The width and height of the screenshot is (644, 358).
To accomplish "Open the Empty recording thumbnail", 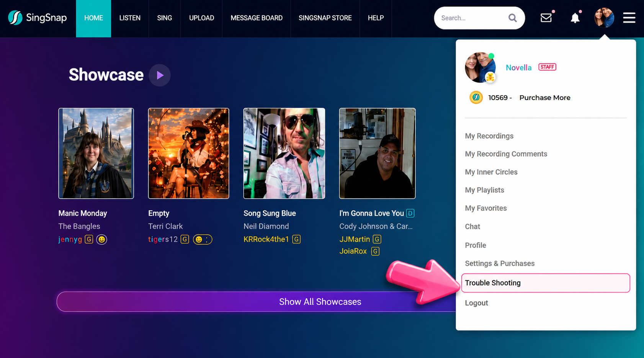I will pos(189,153).
